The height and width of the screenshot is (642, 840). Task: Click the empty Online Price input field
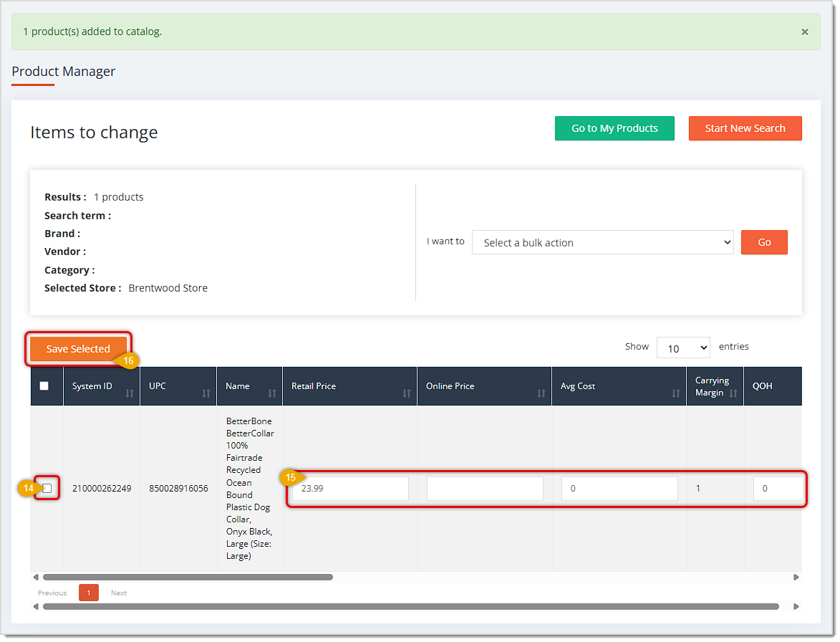[x=485, y=489]
